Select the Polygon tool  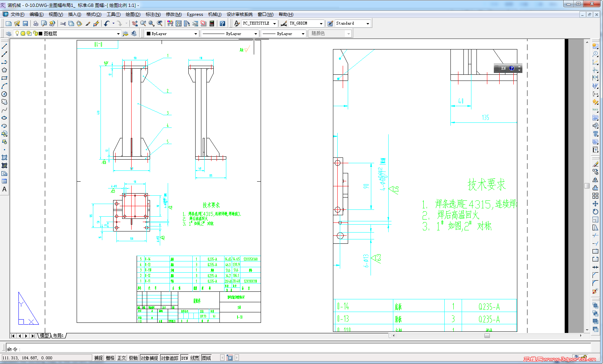(4, 70)
